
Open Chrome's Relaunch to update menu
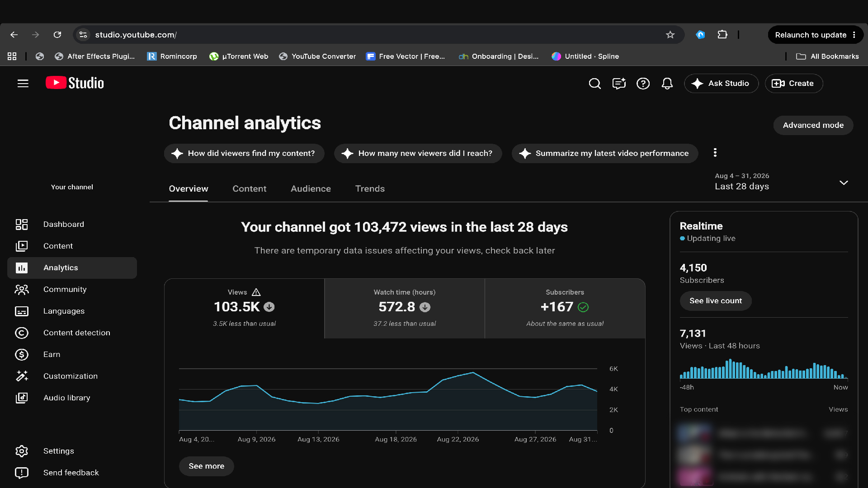tap(816, 35)
